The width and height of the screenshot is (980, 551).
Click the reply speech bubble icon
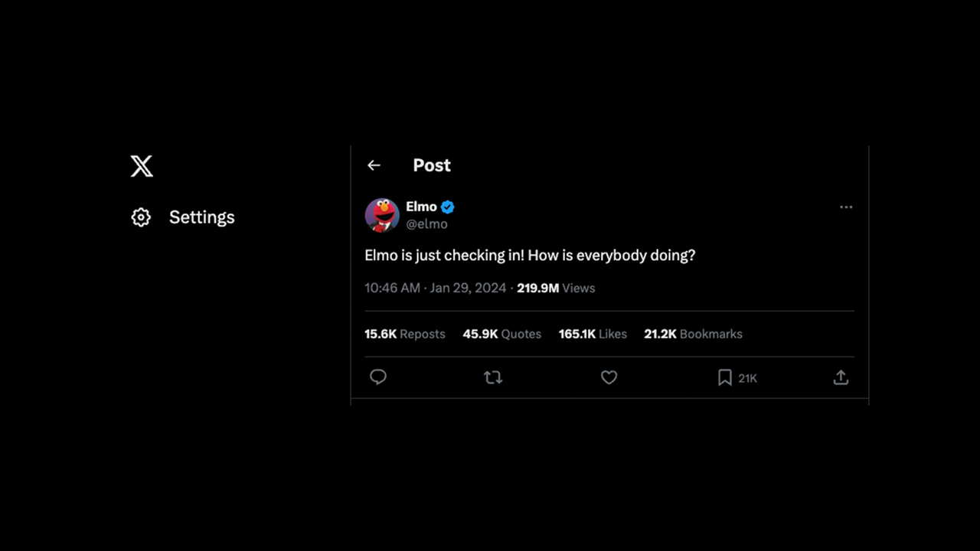pos(378,377)
